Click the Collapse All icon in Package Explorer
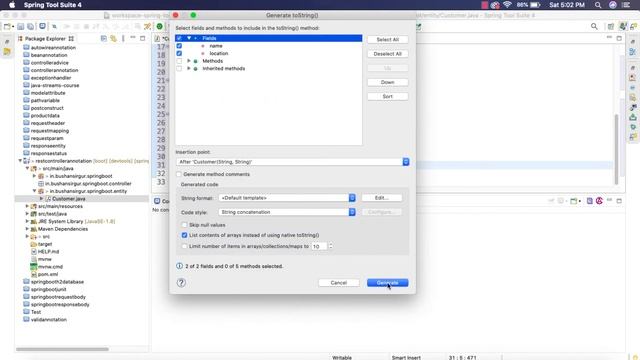Image resolution: width=640 pixels, height=360 pixels. (104, 38)
